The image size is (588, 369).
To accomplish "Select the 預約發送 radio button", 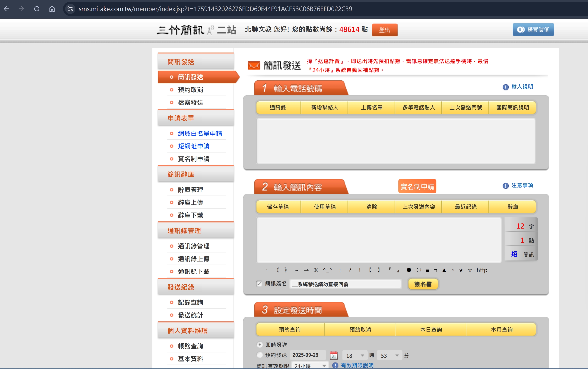I will (260, 355).
